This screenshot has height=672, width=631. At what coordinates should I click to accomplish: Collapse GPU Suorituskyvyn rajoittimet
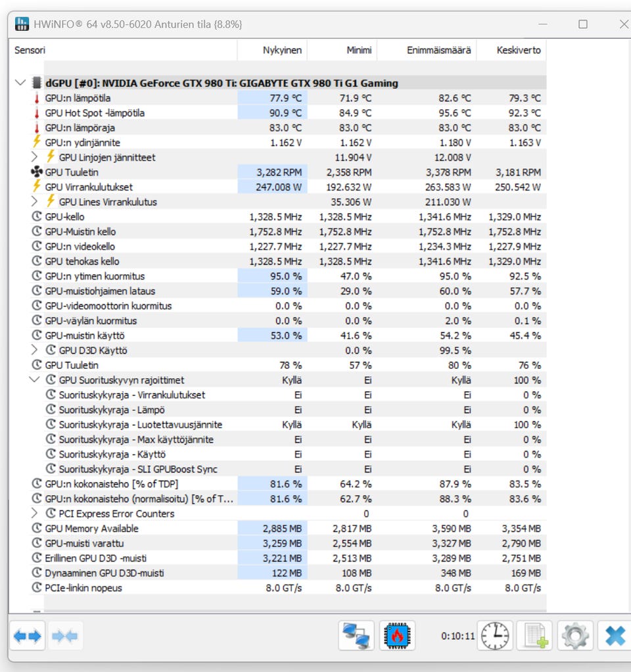tap(35, 379)
